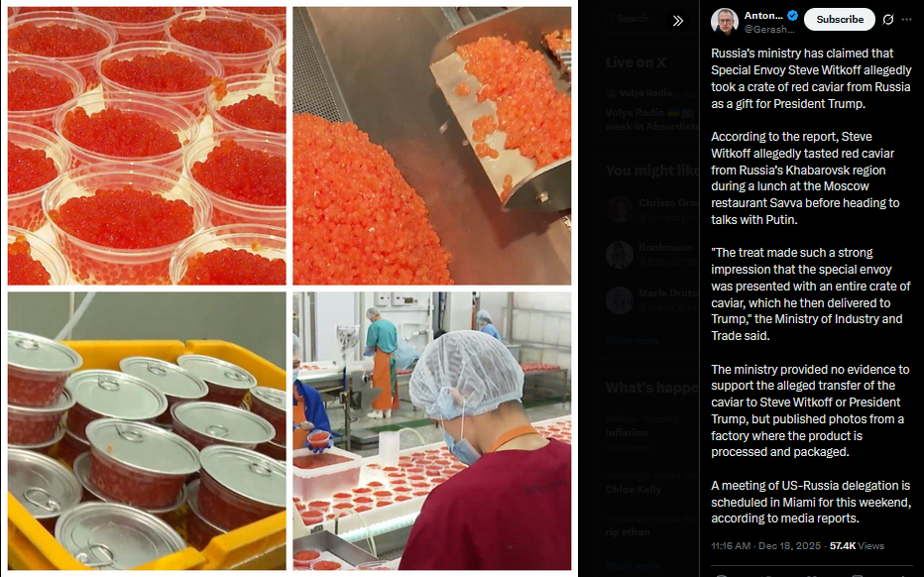
Task: Click the blue verified checkmark badge
Action: pos(792,15)
